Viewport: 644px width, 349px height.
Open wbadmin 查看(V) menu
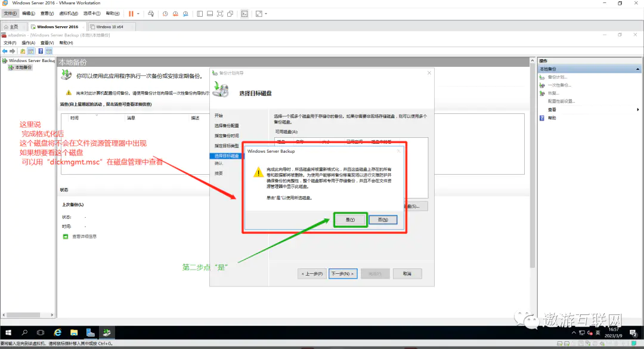point(47,43)
